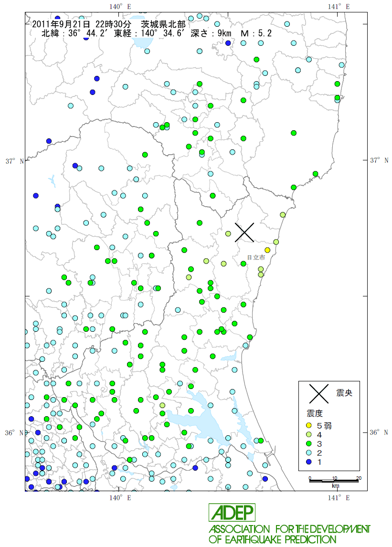Click the epicenter X marker on the map
This screenshot has width=392, height=547.
[244, 232]
